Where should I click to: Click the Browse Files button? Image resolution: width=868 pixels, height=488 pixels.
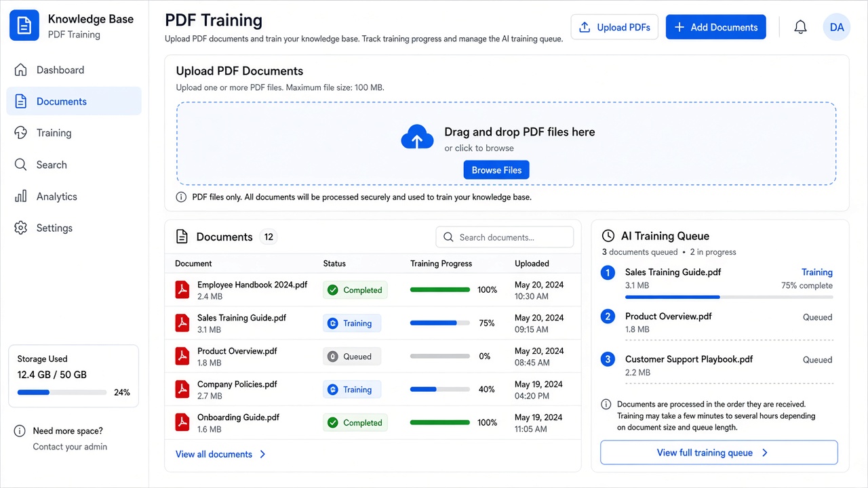pyautogui.click(x=496, y=170)
